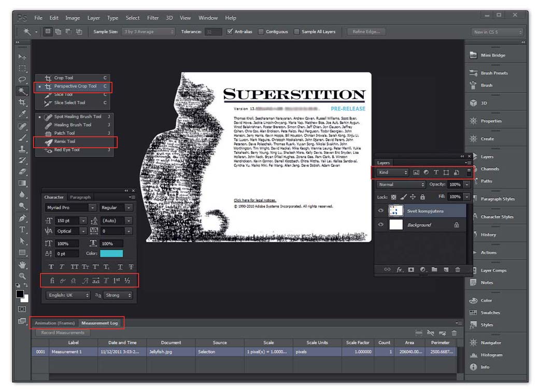
Task: Open the Normal blend mode dropdown
Action: (x=401, y=184)
